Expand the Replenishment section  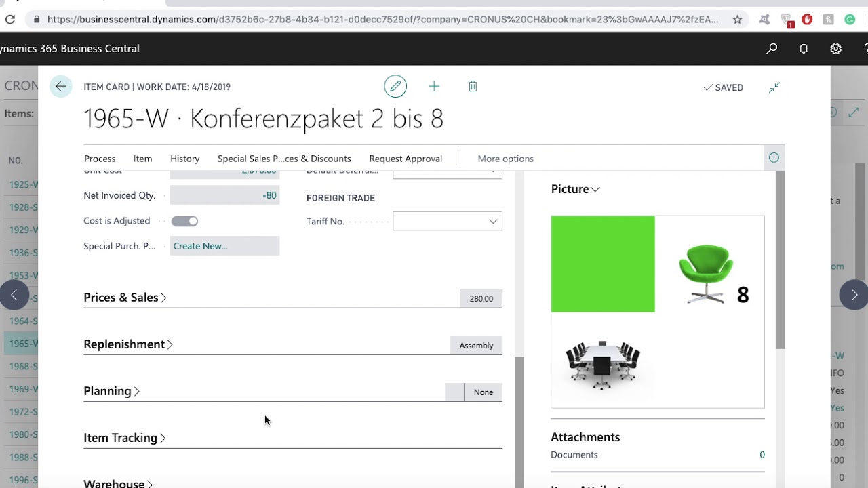[128, 344]
